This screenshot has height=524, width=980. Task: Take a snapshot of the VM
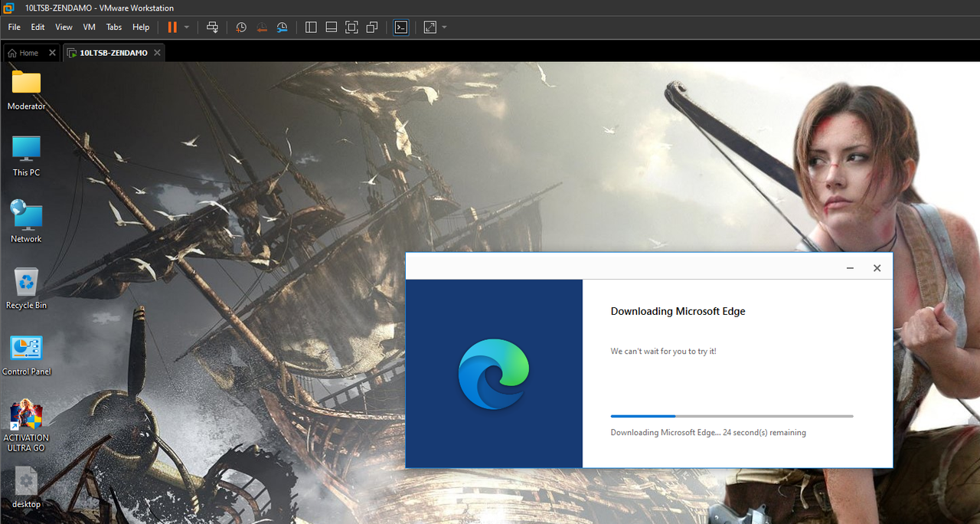tap(241, 27)
